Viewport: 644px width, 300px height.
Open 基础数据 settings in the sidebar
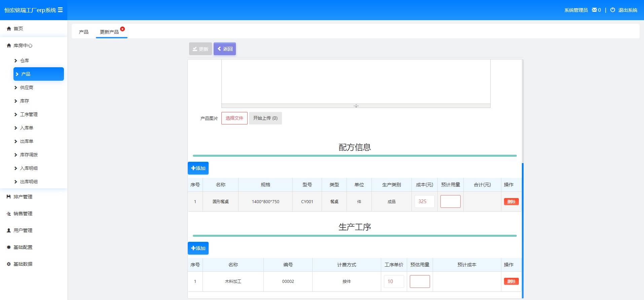click(x=23, y=264)
